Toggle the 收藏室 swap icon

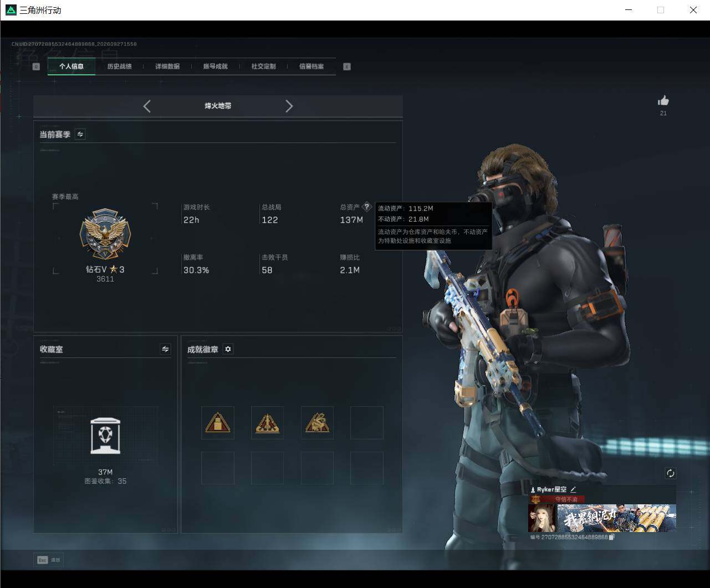coord(165,349)
